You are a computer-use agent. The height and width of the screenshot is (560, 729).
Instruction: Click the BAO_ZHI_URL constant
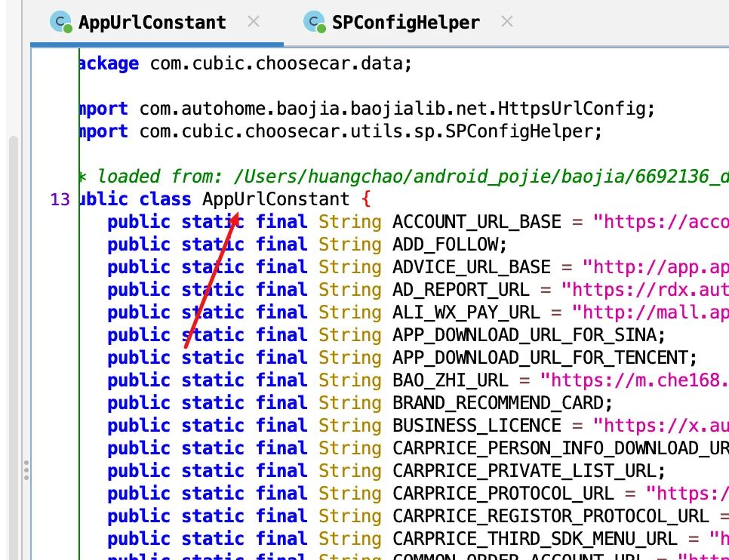pos(451,380)
